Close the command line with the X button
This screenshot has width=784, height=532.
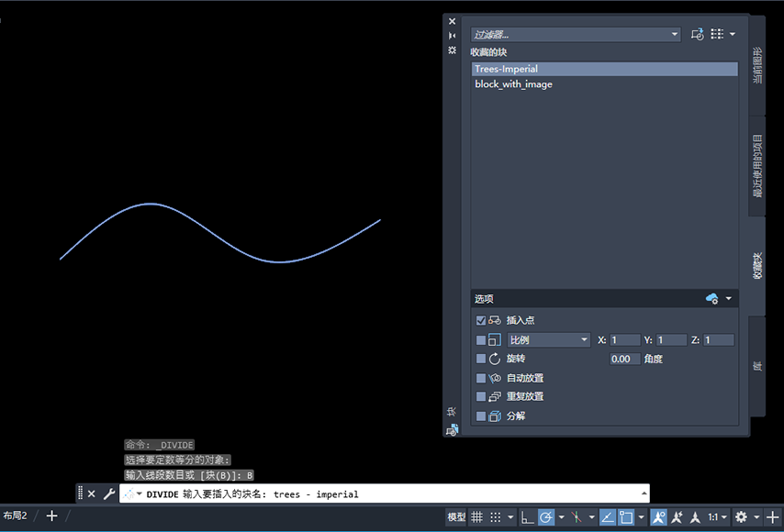[x=92, y=494]
